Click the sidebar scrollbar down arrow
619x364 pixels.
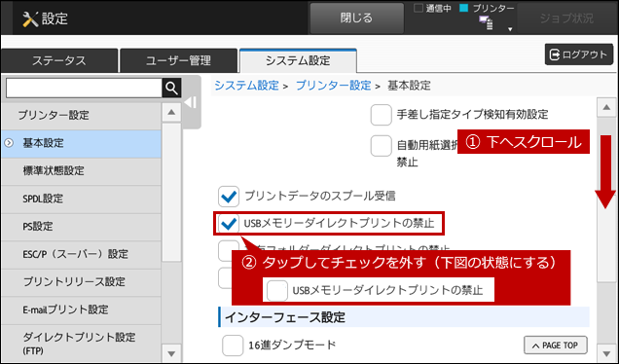click(171, 353)
